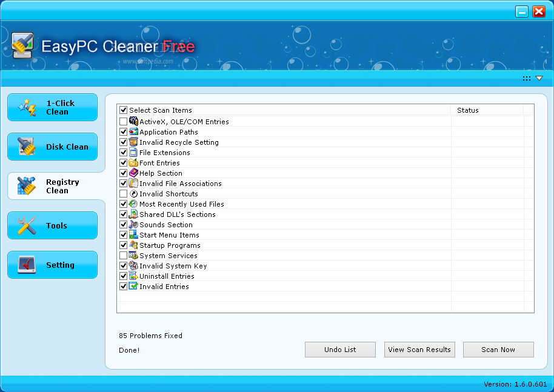Click the 'Done!' status text
This screenshot has width=554, height=392.
[x=129, y=350]
